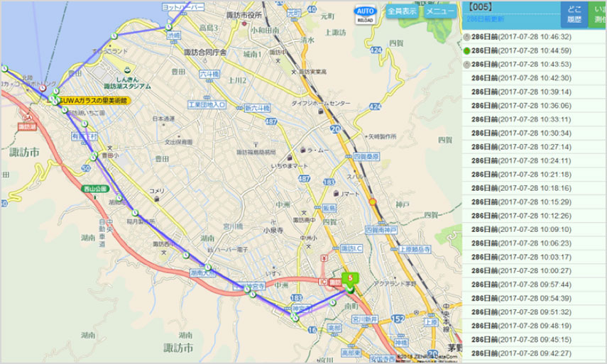Click the 四賀桑原 intersection label
607x364 pixels.
pyautogui.click(x=366, y=157)
